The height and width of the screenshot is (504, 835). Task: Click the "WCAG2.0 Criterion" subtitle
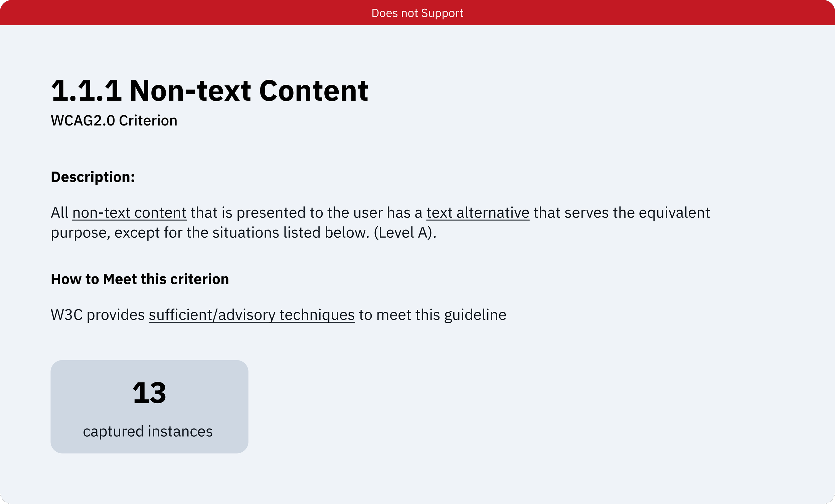click(x=114, y=120)
